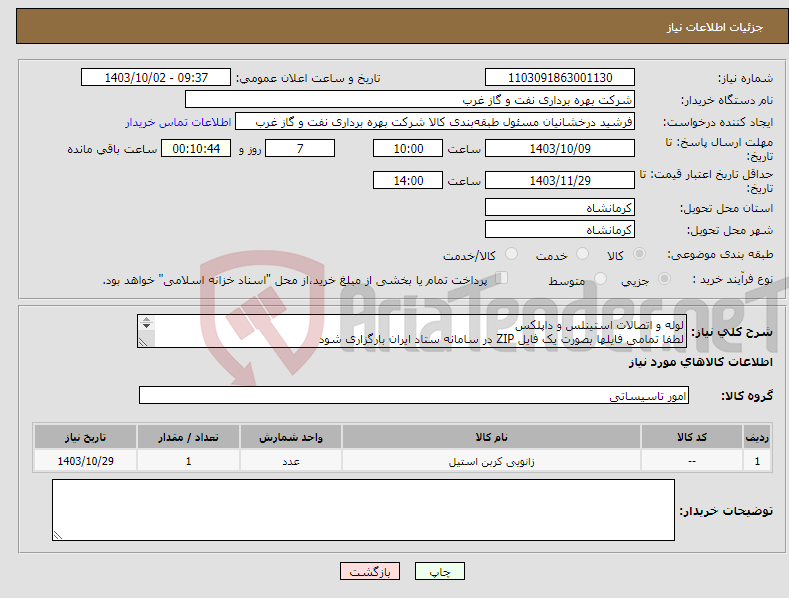Click the need number field 1103091863001130
Image resolution: width=789 pixels, height=598 pixels.
[560, 78]
